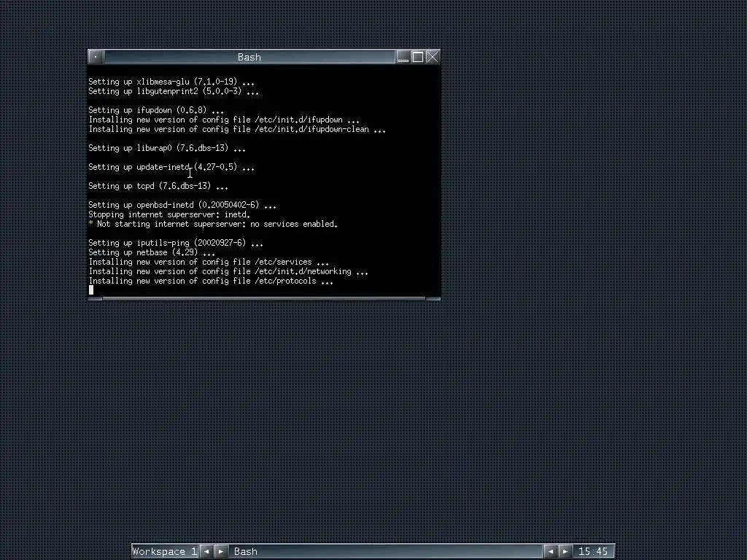Click line "Setting up xlibmesa-glu (7.1.0-19)"
Screen dimensions: 747x560
tap(171, 82)
